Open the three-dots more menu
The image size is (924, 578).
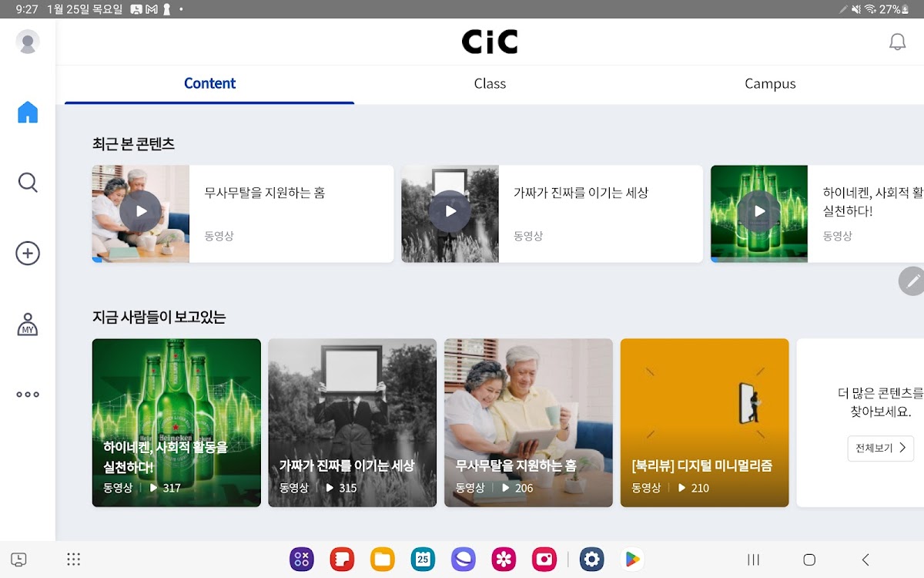pos(28,395)
